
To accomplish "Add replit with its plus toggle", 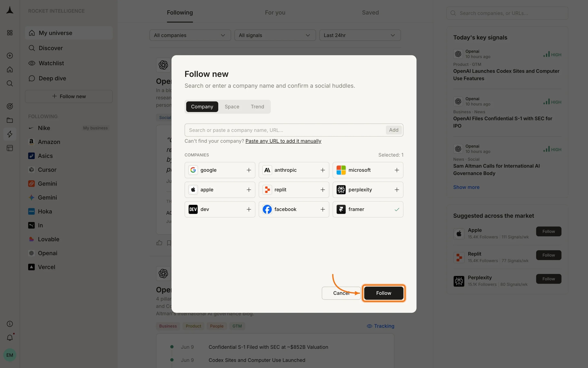I will [322, 190].
